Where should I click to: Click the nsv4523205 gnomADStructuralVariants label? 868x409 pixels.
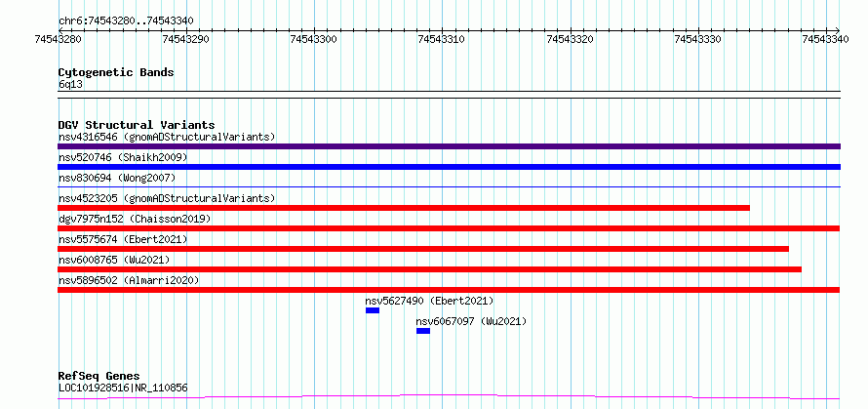167,198
